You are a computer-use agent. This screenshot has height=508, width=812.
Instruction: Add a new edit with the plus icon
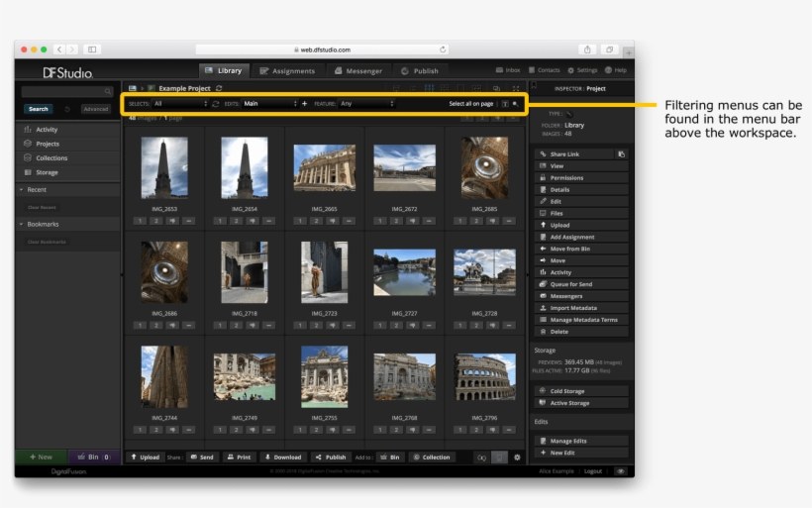[305, 104]
